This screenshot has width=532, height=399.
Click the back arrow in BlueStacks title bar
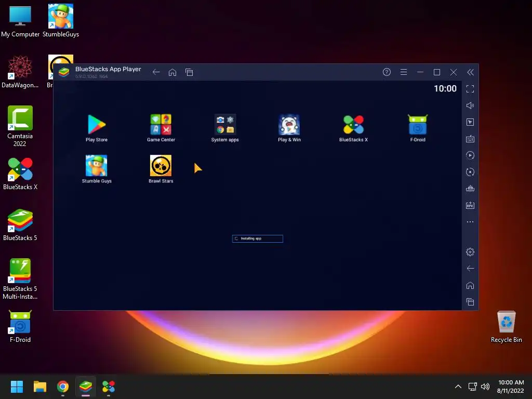tap(156, 72)
